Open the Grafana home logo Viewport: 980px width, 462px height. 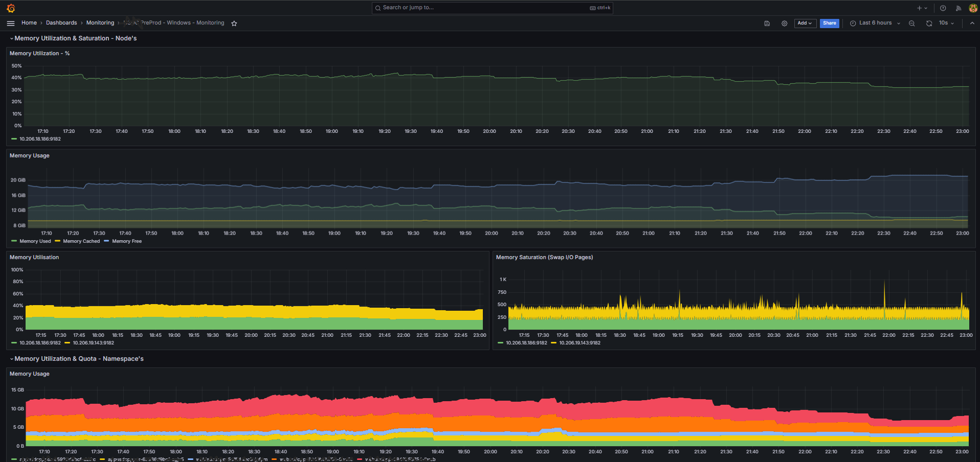(11, 8)
